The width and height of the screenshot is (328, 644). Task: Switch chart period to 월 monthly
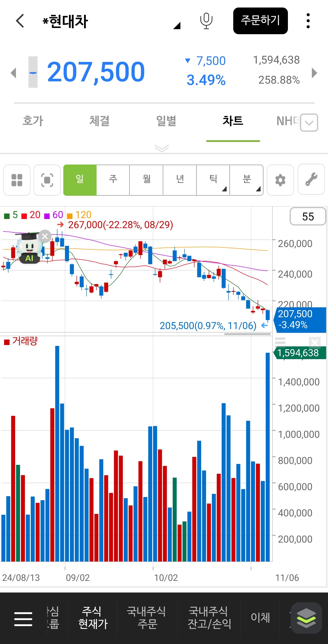tap(146, 180)
